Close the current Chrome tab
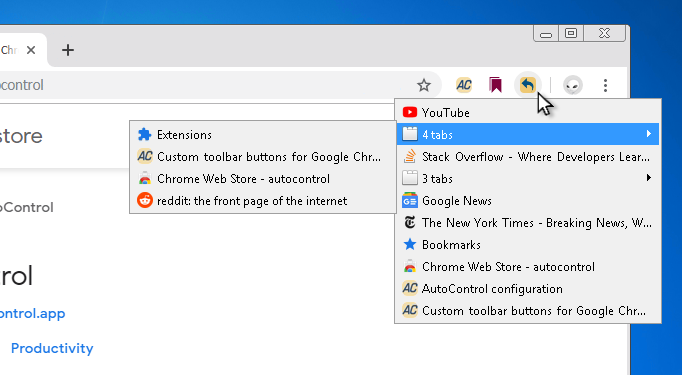The height and width of the screenshot is (375, 682). point(31,50)
